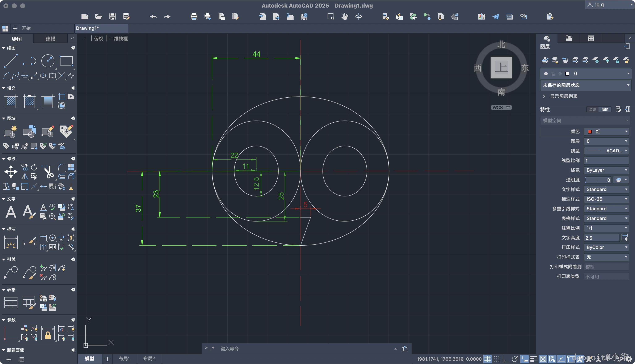Select the Hatch fill tool
Viewport: 635px width, 364px height.
pos(11,101)
